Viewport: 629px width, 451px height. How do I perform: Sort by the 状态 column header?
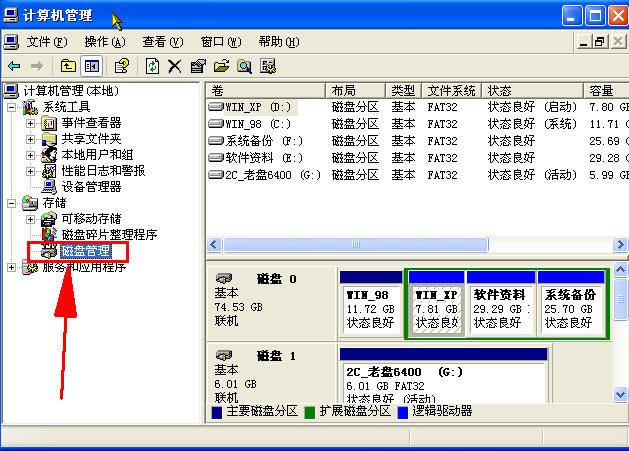coord(532,91)
